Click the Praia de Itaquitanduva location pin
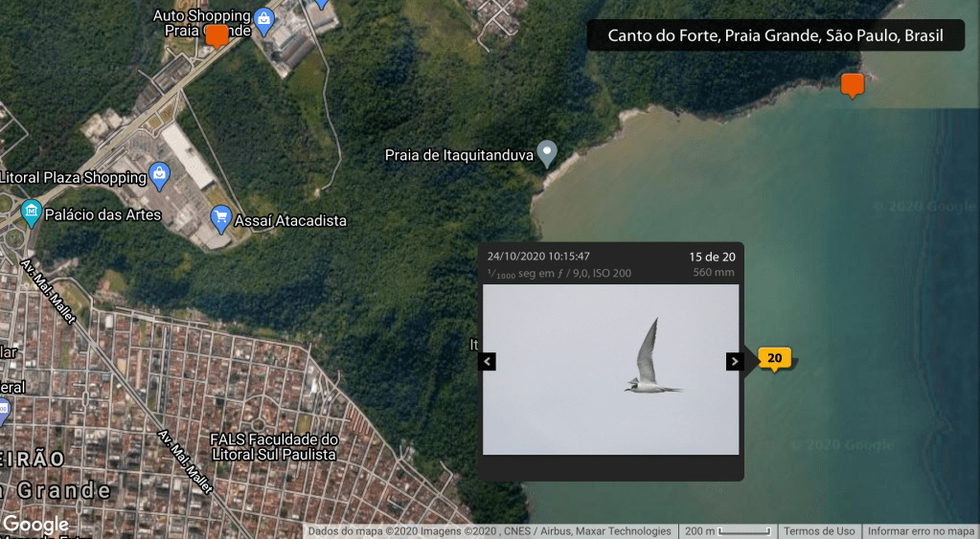The height and width of the screenshot is (539, 980). (547, 151)
